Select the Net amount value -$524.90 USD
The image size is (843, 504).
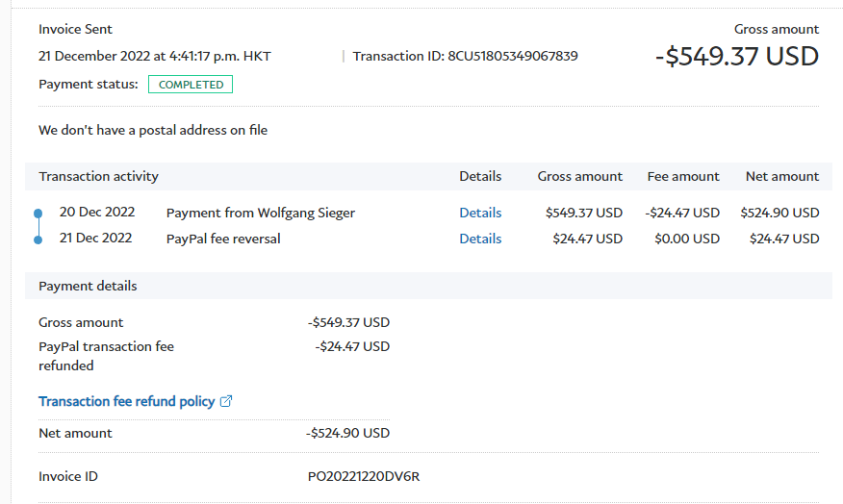point(347,433)
